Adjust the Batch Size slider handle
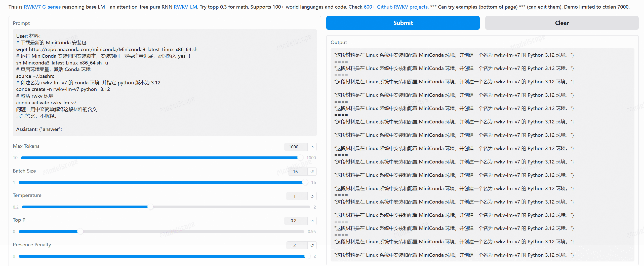The image size is (644, 266). pyautogui.click(x=305, y=182)
